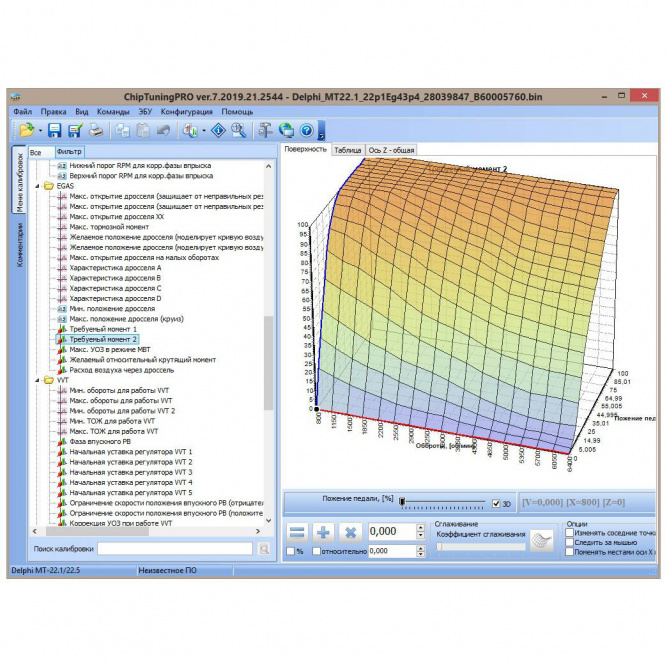Select Требуемый момент 1 in tree
The width and height of the screenshot is (667, 667).
(103, 329)
